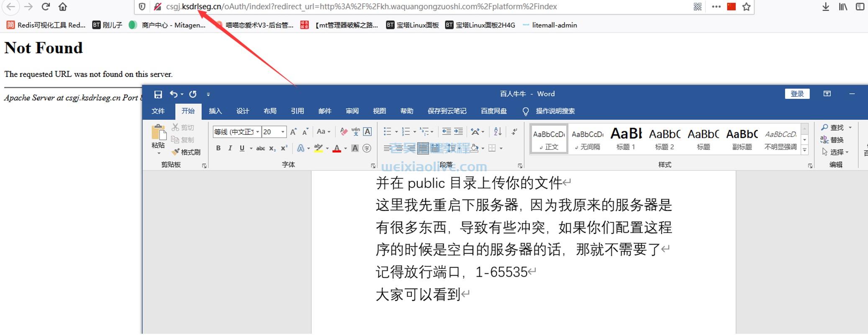
Task: Click the Text Effects glowing A icon
Action: (x=300, y=148)
